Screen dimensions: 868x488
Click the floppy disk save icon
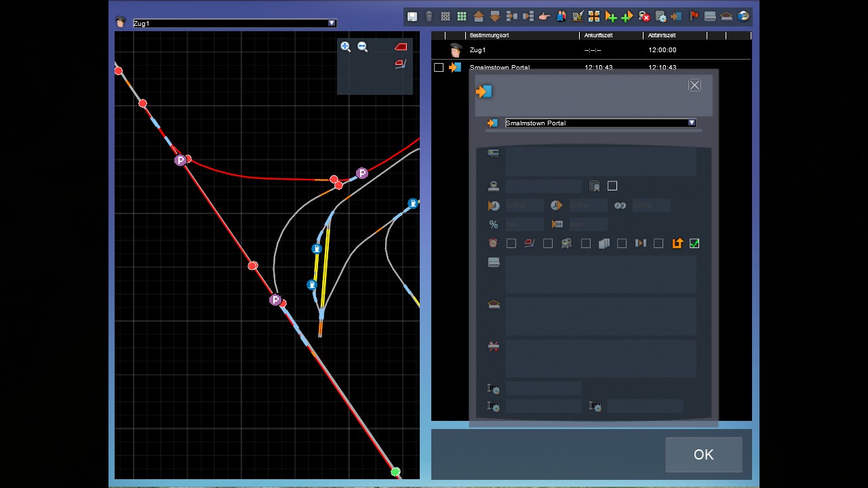tap(412, 16)
